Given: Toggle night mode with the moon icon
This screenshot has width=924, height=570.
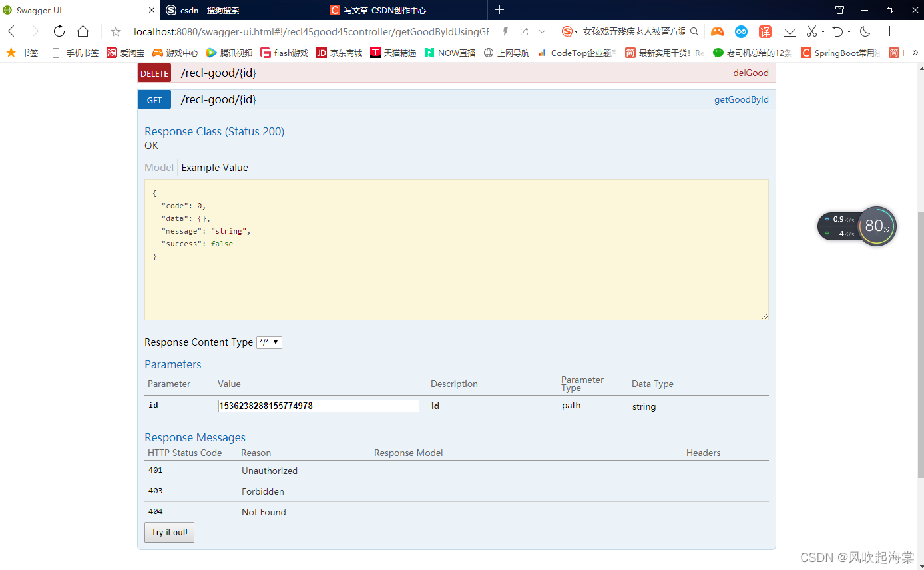Looking at the screenshot, I should [865, 31].
